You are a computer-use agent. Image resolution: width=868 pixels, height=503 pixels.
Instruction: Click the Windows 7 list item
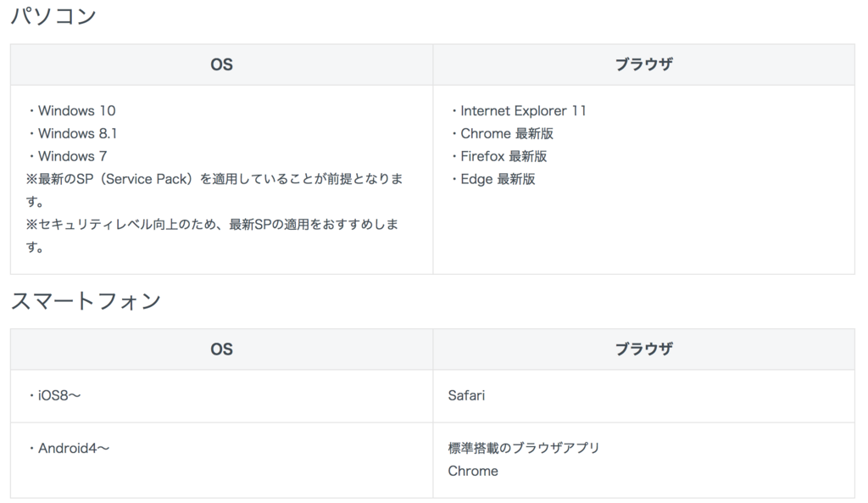[67, 156]
